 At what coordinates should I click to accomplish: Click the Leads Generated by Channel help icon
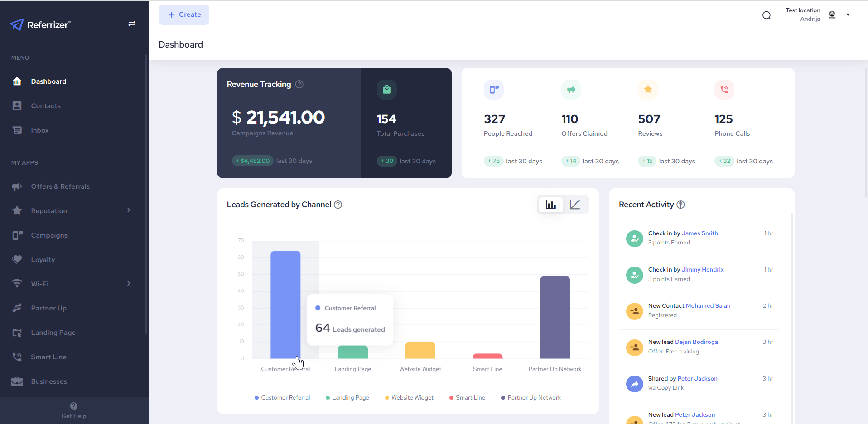[338, 205]
